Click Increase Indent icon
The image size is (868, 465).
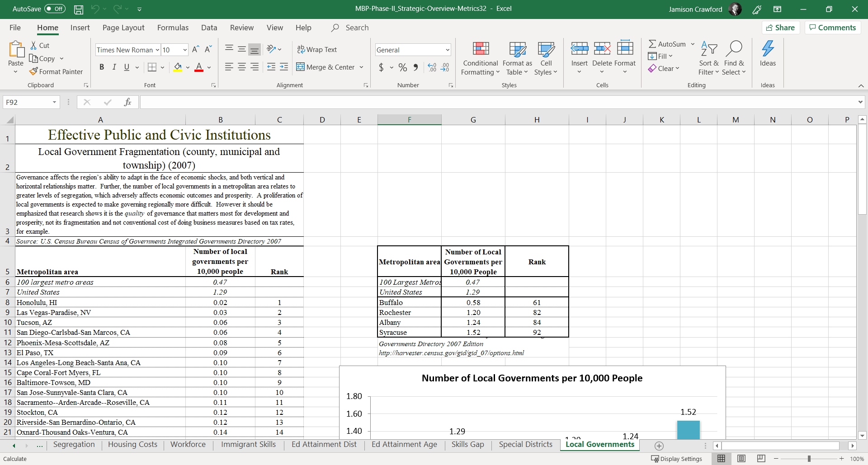(x=284, y=67)
